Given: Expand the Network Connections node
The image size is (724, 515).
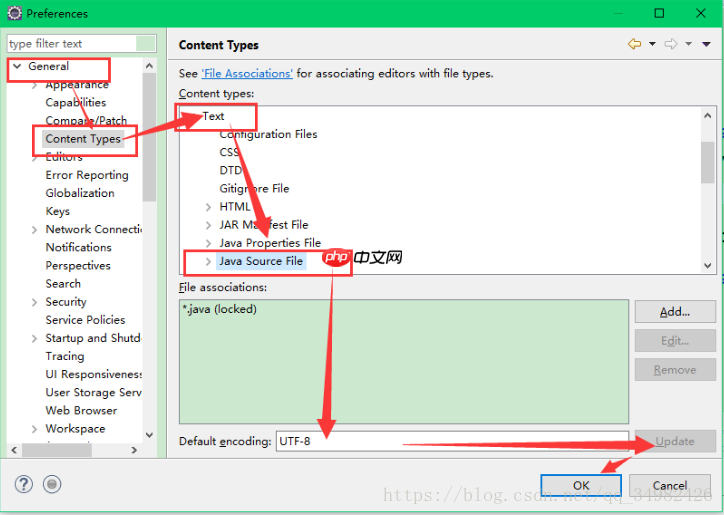Looking at the screenshot, I should [34, 230].
